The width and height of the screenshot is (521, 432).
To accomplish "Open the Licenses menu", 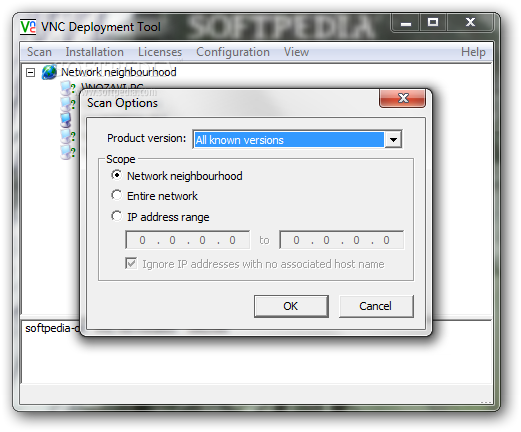I will pyautogui.click(x=160, y=52).
